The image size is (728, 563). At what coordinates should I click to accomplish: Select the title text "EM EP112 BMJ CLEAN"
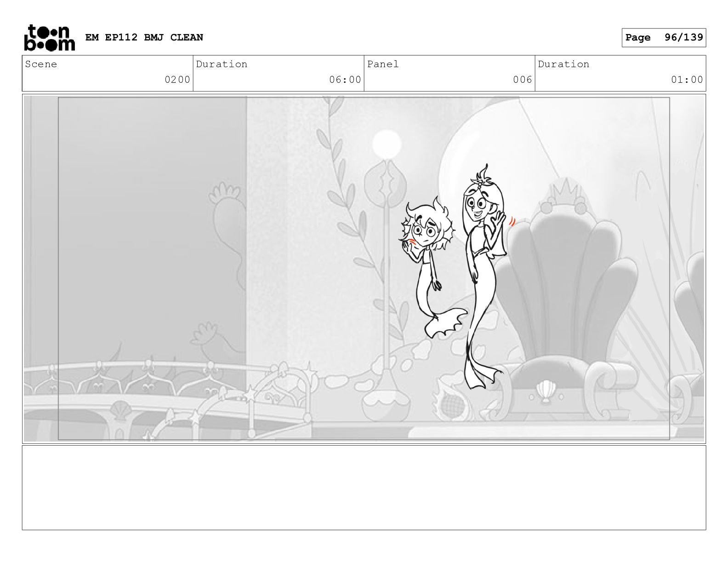144,38
